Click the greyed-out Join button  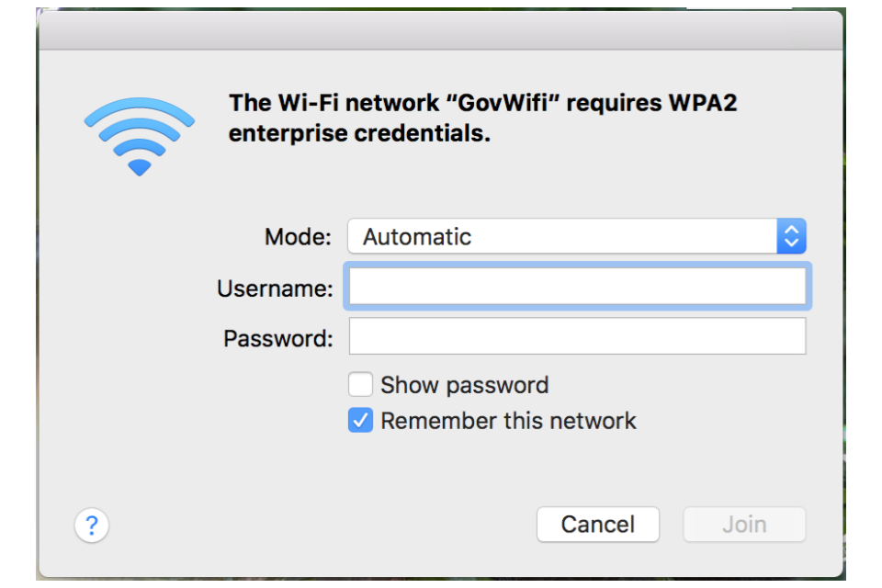tap(744, 525)
